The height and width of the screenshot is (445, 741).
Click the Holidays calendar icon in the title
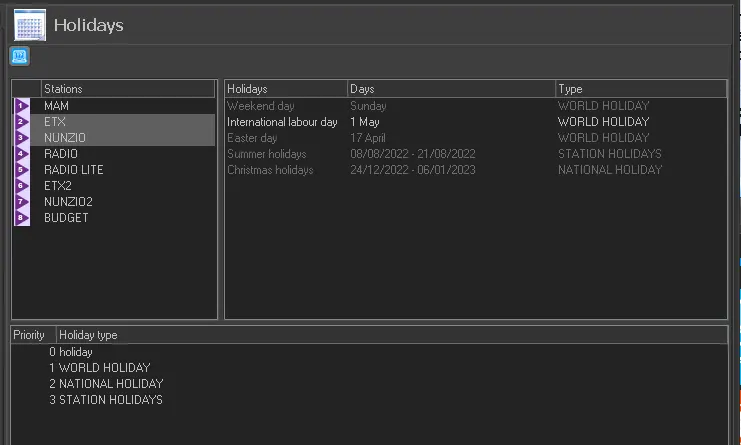point(30,25)
